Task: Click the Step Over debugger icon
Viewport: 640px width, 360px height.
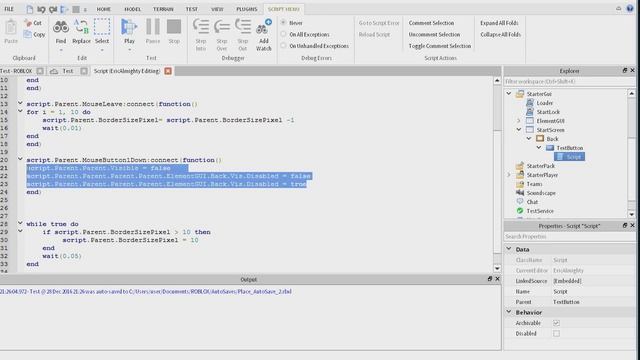Action: [222, 27]
